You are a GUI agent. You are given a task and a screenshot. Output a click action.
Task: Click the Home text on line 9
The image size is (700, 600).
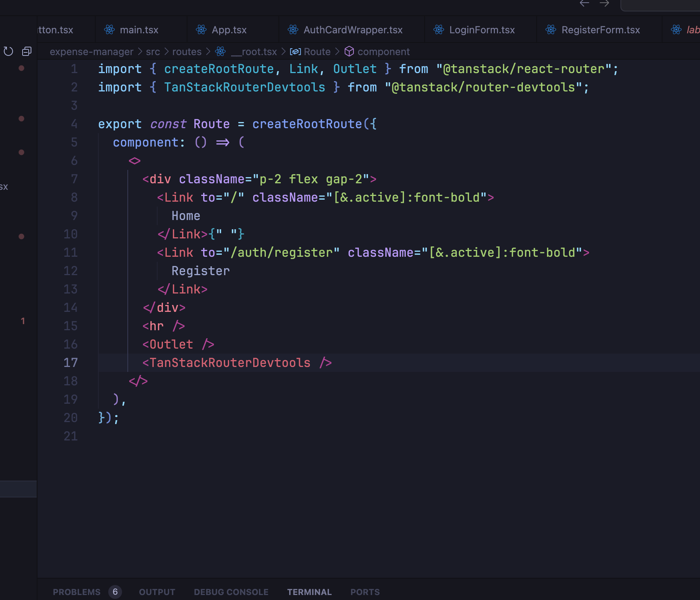click(186, 216)
